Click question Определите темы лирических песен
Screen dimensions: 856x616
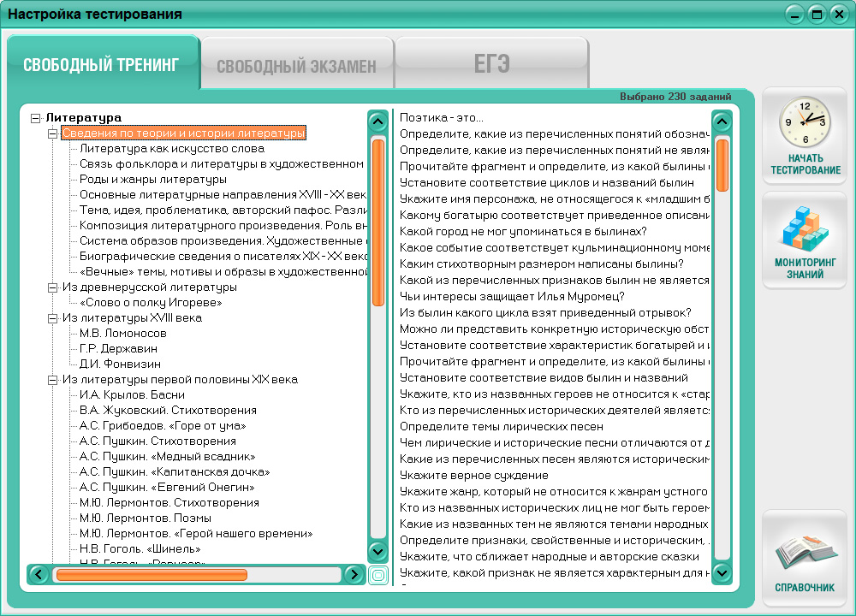501,426
